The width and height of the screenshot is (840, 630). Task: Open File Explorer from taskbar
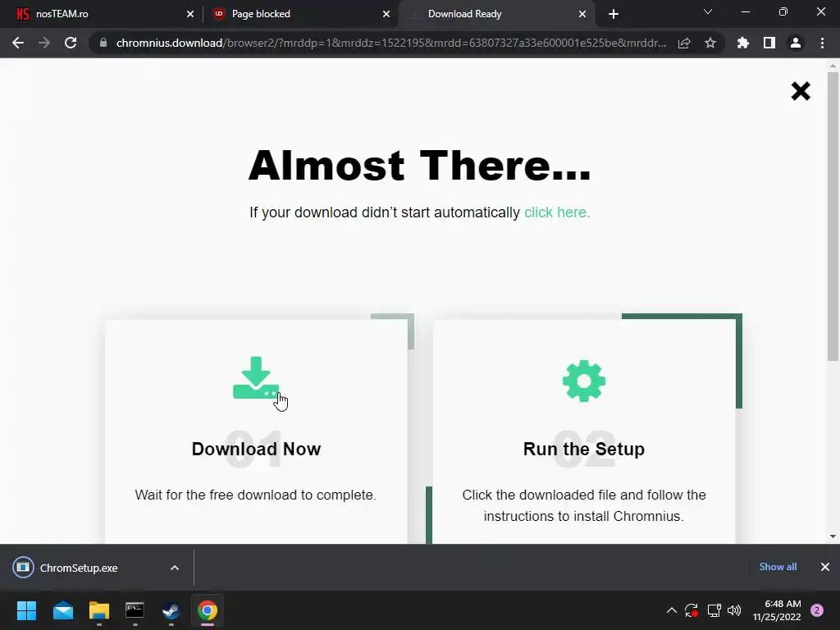pyautogui.click(x=99, y=610)
